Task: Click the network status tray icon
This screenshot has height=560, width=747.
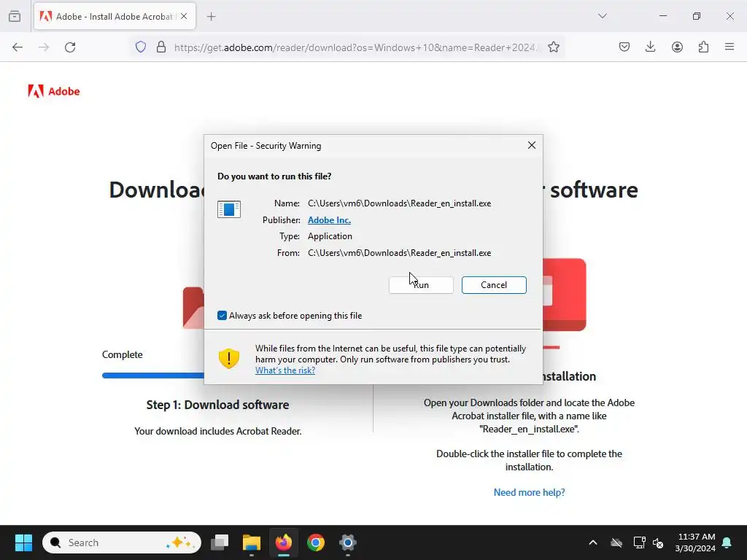Action: click(x=639, y=542)
